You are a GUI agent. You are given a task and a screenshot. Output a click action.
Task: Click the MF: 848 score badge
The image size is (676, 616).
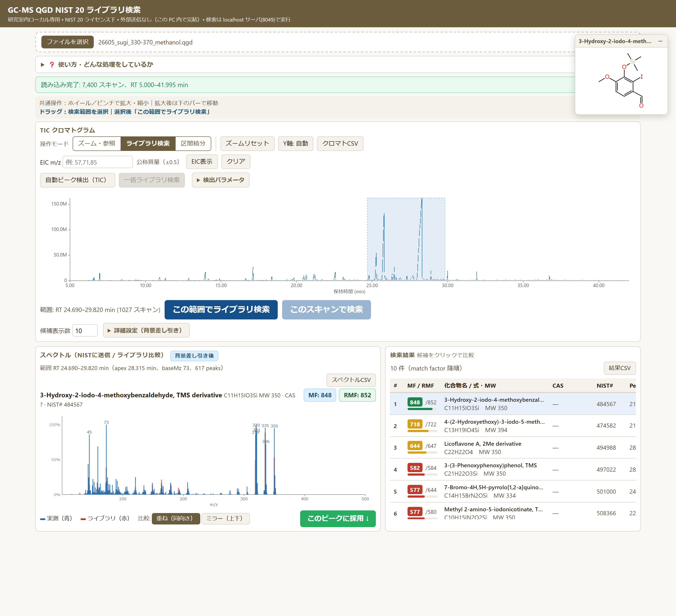(x=320, y=395)
